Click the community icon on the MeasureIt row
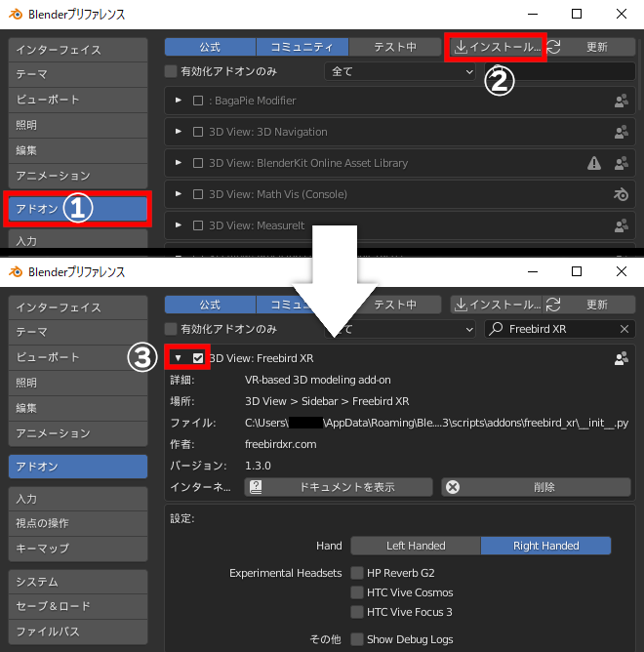This screenshot has width=644, height=652. click(x=622, y=225)
